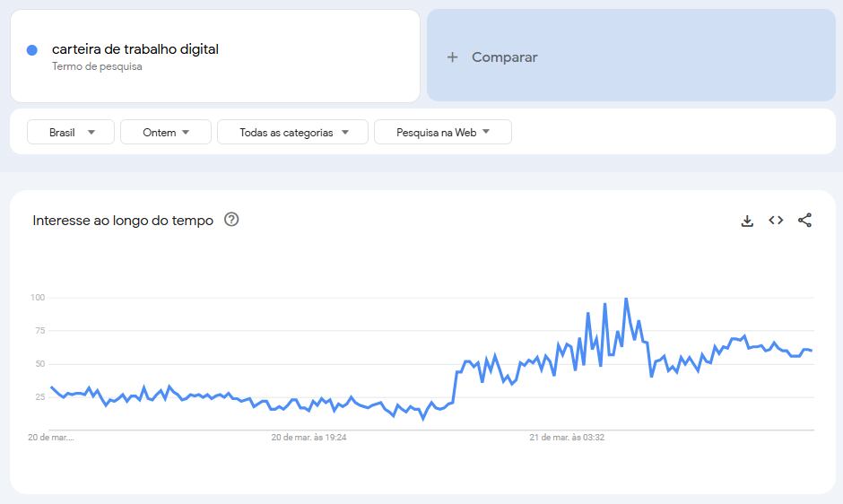Select the 21 de mar. às 03:32 marker

pos(567,438)
